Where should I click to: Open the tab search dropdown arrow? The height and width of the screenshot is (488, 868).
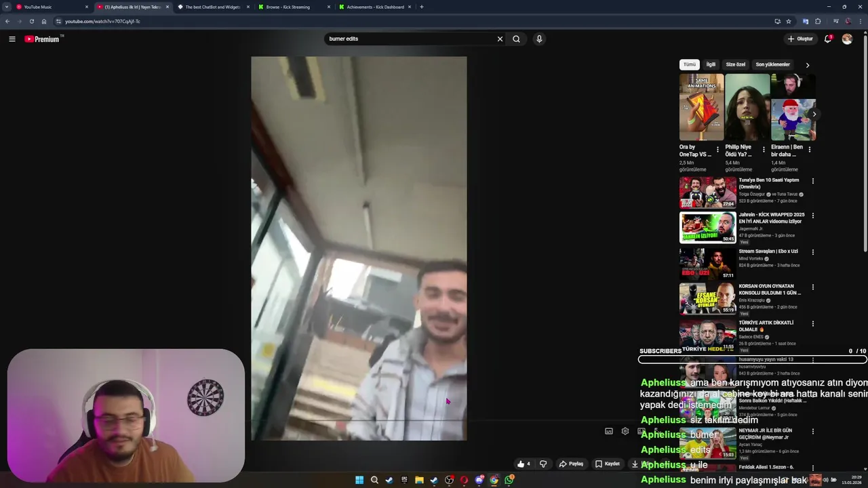6,7
